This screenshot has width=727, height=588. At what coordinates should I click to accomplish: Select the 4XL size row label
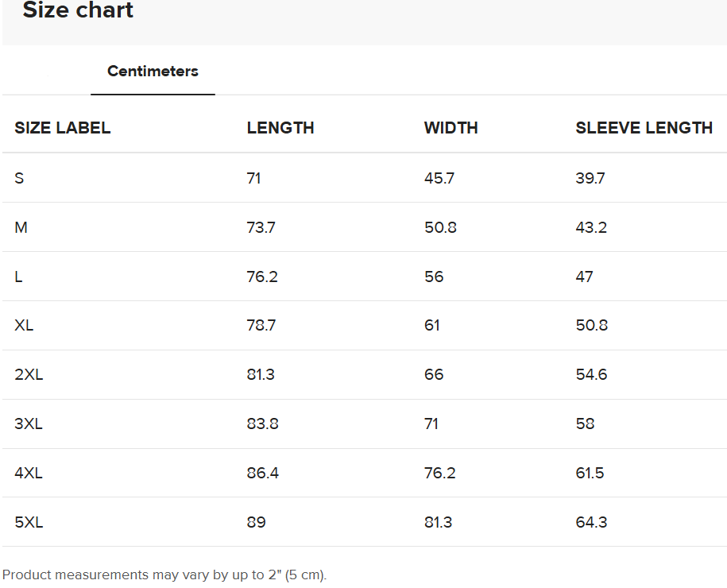29,473
